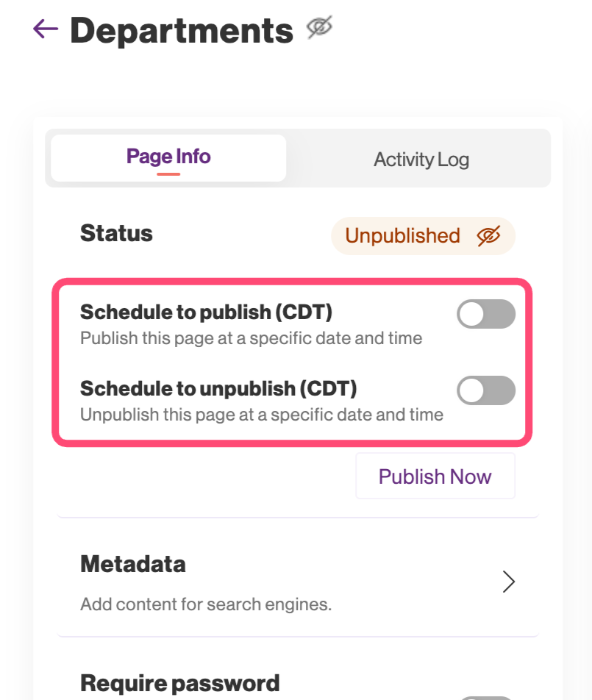
Task: Click the hidden-eye icon next to Departments title
Action: click(x=319, y=29)
